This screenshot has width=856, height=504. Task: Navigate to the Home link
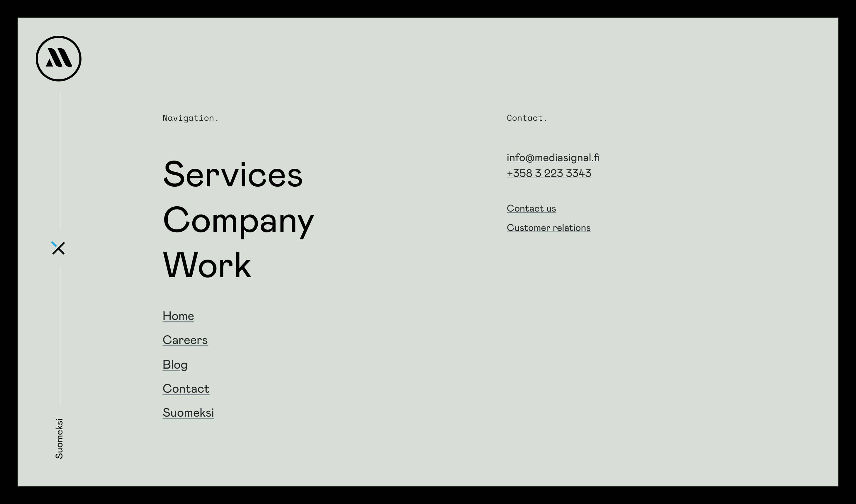point(178,316)
